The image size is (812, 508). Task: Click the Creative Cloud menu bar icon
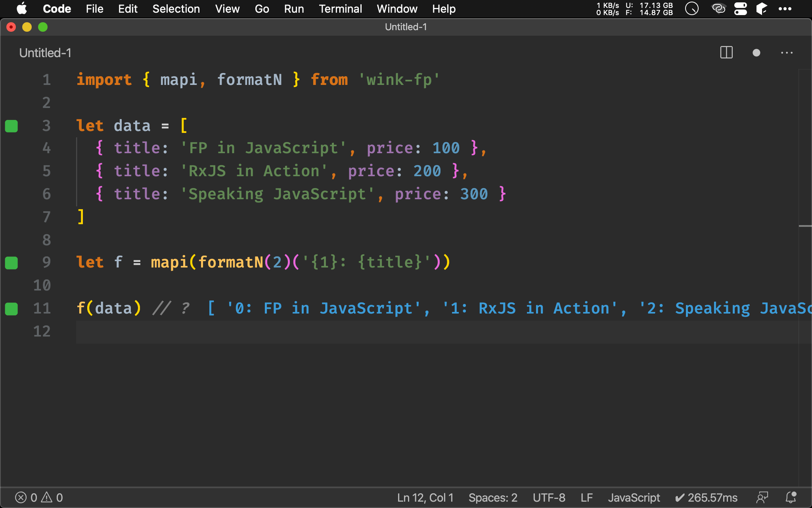718,8
